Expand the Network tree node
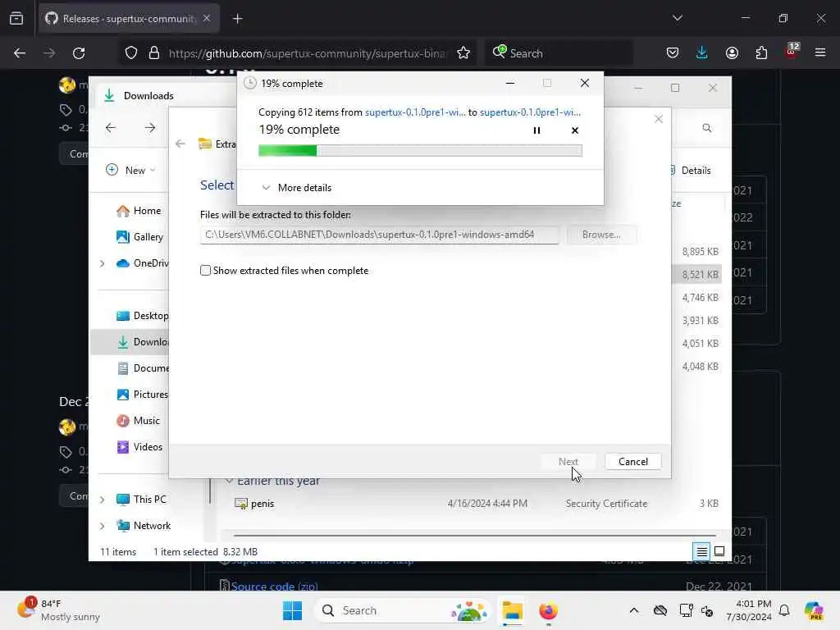The image size is (840, 630). coord(102,526)
